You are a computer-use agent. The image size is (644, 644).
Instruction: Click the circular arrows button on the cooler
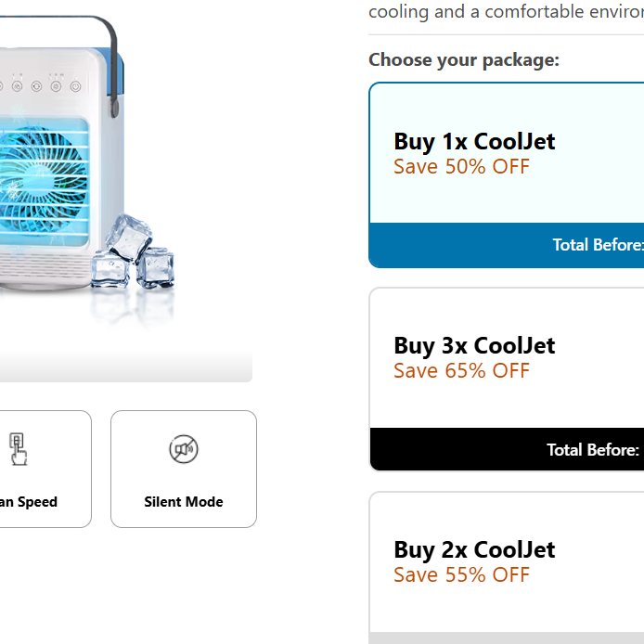[36, 86]
